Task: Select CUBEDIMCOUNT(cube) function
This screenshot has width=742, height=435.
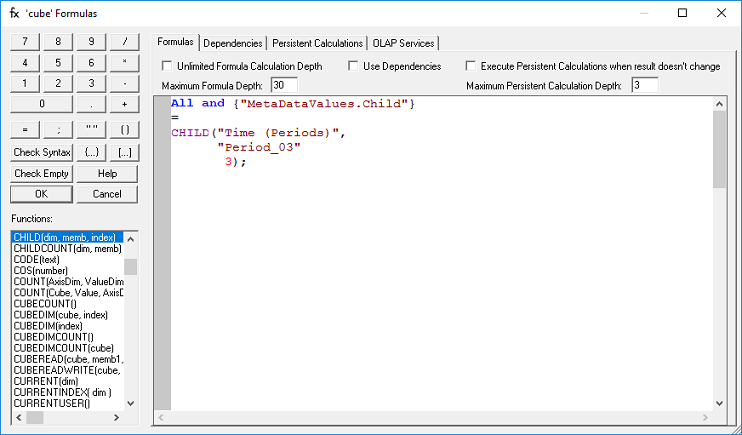Action: pyautogui.click(x=67, y=348)
